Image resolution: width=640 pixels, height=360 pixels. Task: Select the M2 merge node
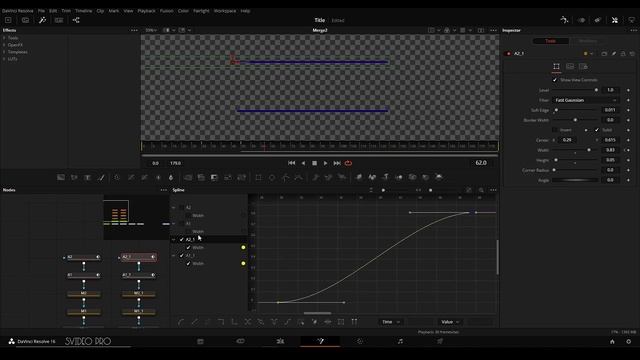(84, 293)
